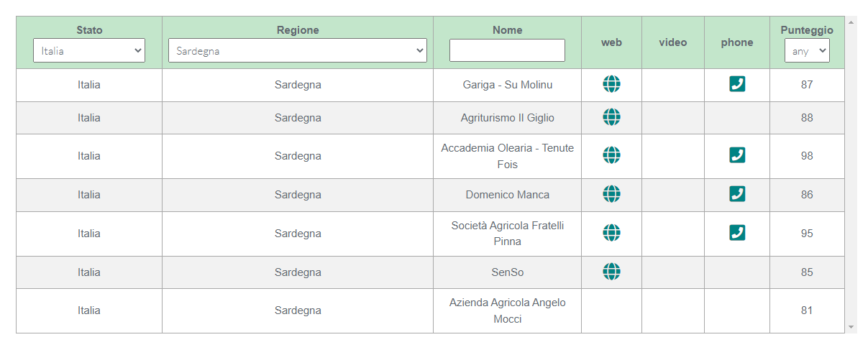868x350 pixels.
Task: Expand the Regione dropdown set to Sardegna
Action: (x=298, y=51)
